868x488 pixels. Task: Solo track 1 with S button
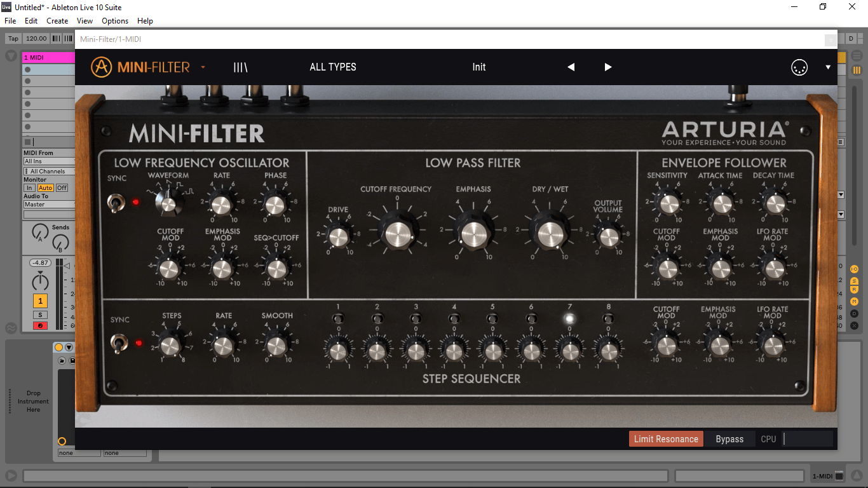pyautogui.click(x=40, y=315)
